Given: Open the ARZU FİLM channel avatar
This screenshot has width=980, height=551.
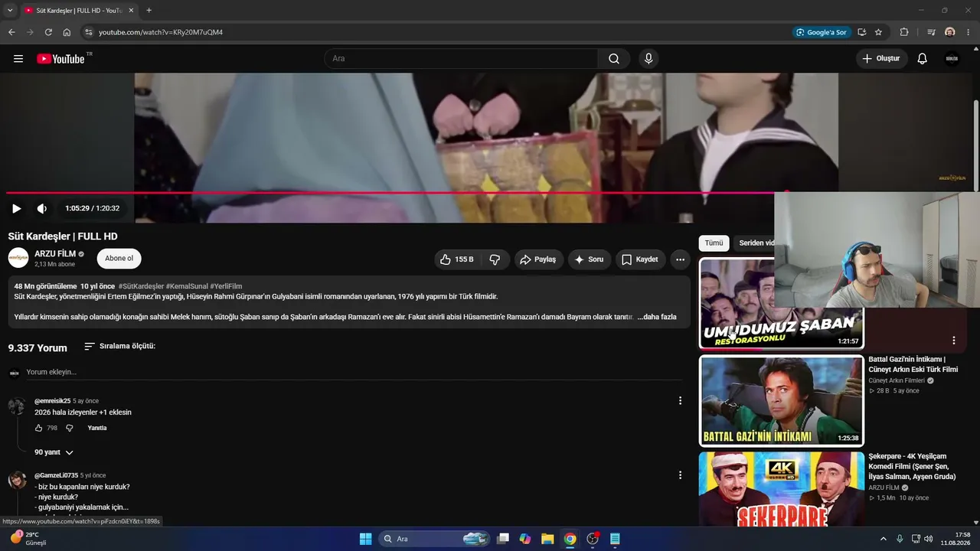Looking at the screenshot, I should click(18, 259).
